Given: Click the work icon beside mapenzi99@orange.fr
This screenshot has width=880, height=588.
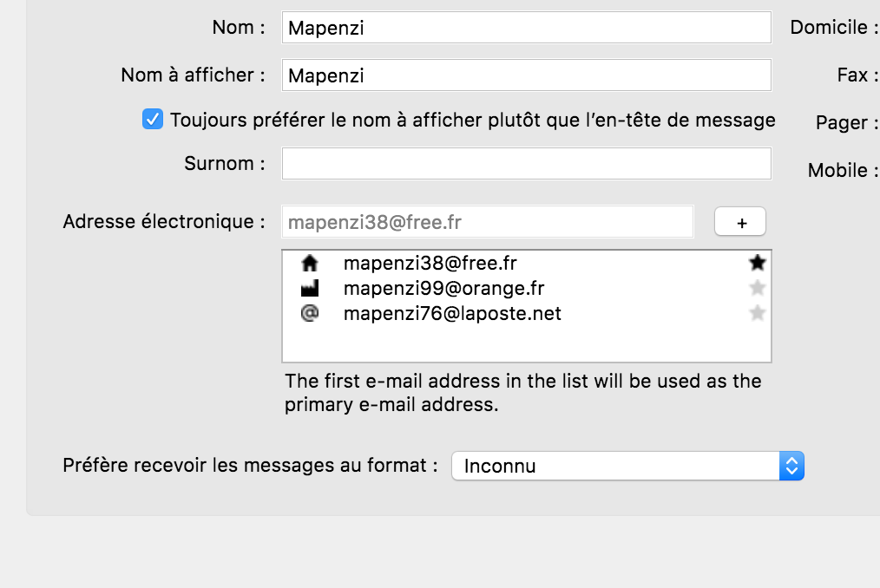Looking at the screenshot, I should [309, 288].
